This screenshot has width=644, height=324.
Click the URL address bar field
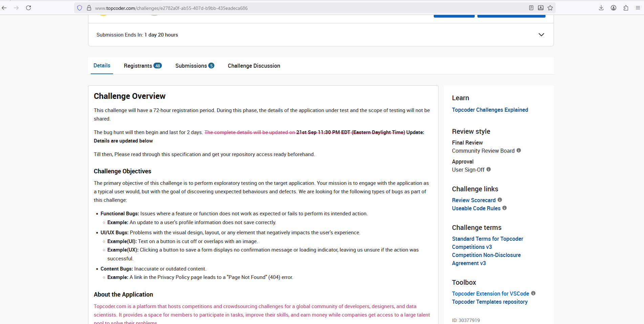[305, 8]
